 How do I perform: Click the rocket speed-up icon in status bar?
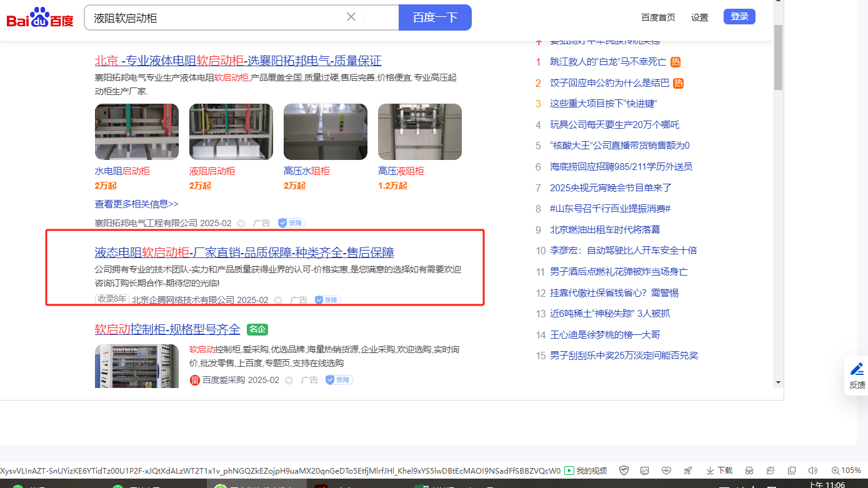688,471
